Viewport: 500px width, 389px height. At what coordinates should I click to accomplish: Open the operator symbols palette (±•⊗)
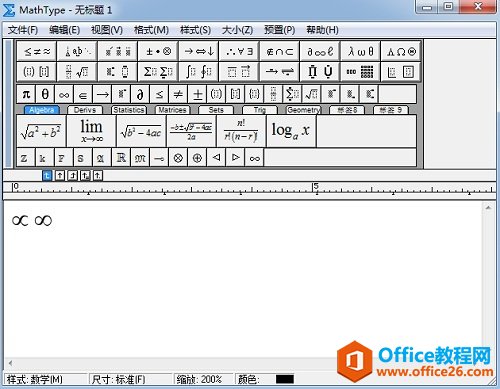[158, 51]
